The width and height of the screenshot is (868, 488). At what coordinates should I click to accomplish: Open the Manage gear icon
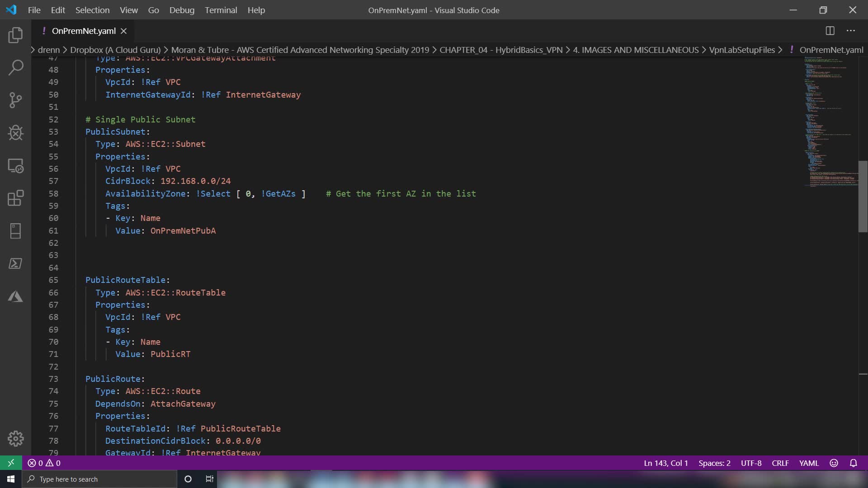15,438
